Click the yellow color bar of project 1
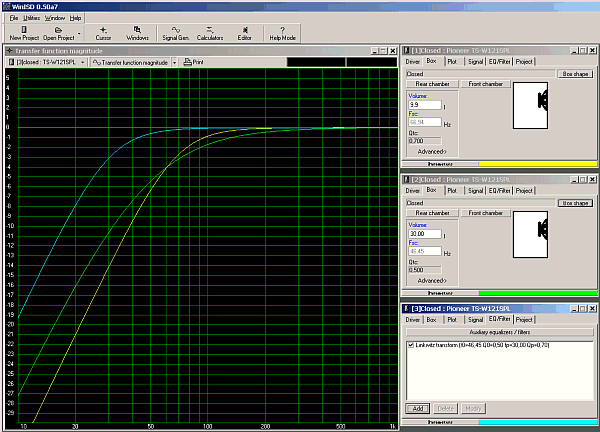This screenshot has width=600, height=432. pyautogui.click(x=539, y=163)
